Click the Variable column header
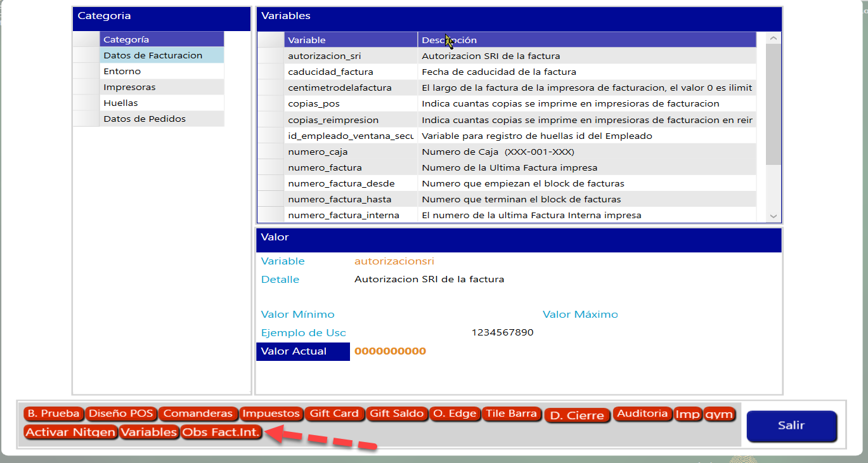Screen dimensions: 868x463 350,40
